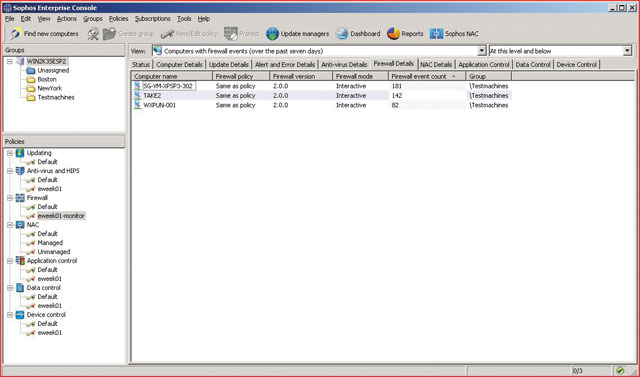Select the NewYork group

[49, 88]
